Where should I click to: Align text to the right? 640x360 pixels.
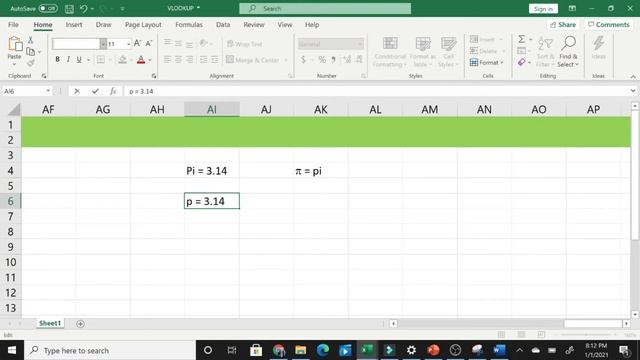click(x=189, y=60)
